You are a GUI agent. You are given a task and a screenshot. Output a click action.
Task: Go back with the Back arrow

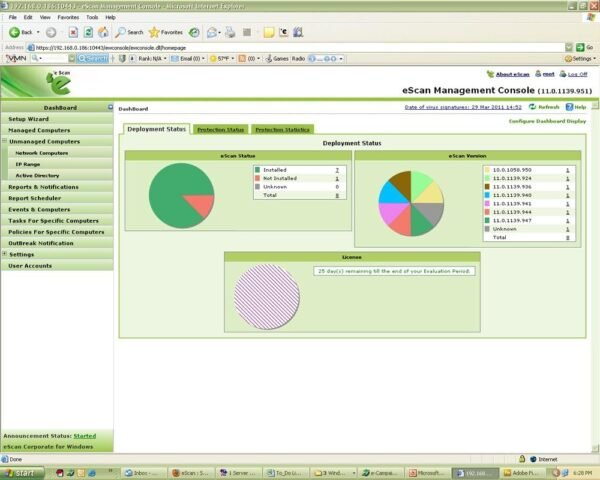pyautogui.click(x=20, y=33)
